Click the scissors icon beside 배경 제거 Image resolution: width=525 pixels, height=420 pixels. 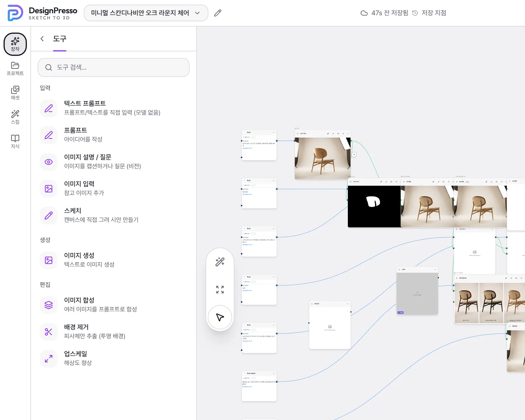coord(49,332)
